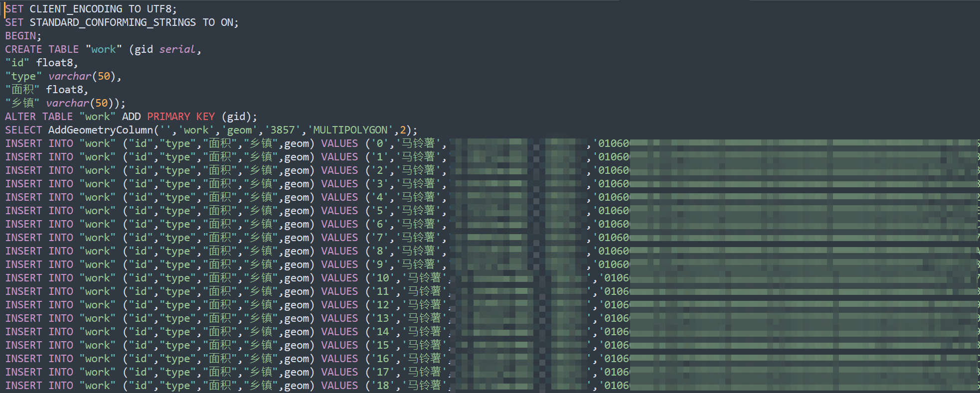Click the CREATE TABLE keywords

point(42,49)
